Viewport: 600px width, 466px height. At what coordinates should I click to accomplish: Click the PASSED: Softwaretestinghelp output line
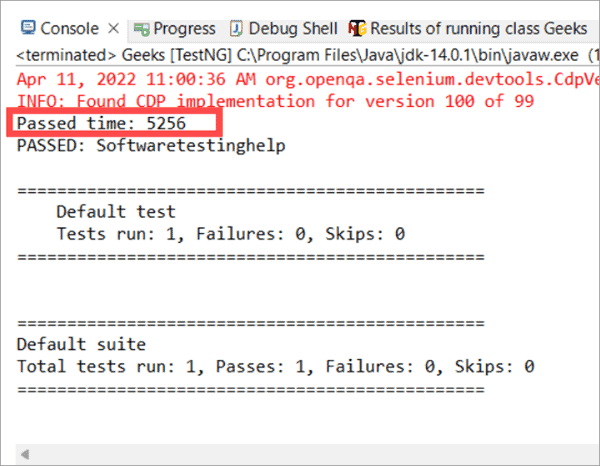(151, 146)
